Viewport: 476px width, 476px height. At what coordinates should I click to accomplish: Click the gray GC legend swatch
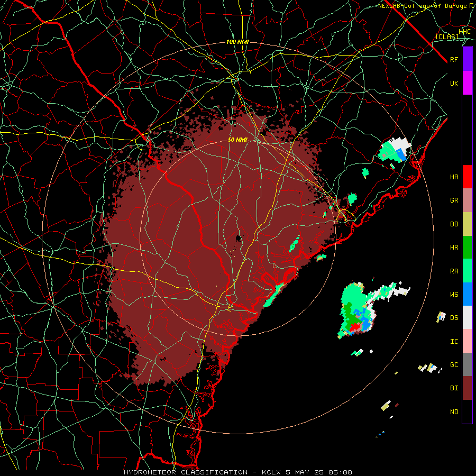pyautogui.click(x=467, y=364)
